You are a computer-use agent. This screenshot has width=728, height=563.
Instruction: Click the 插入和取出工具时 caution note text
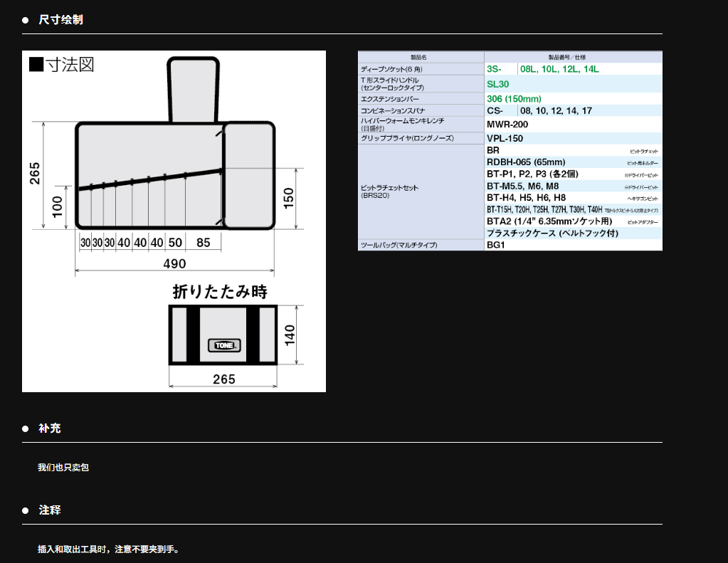point(108,549)
